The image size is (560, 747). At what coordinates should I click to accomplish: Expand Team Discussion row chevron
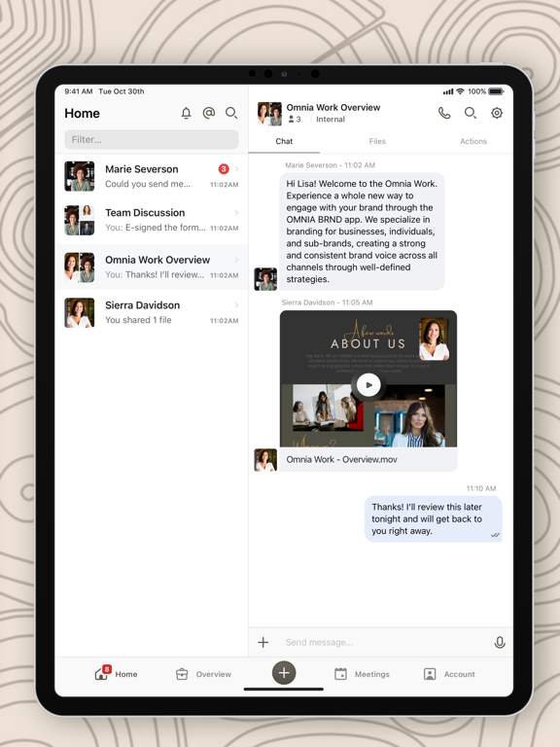pyautogui.click(x=236, y=212)
